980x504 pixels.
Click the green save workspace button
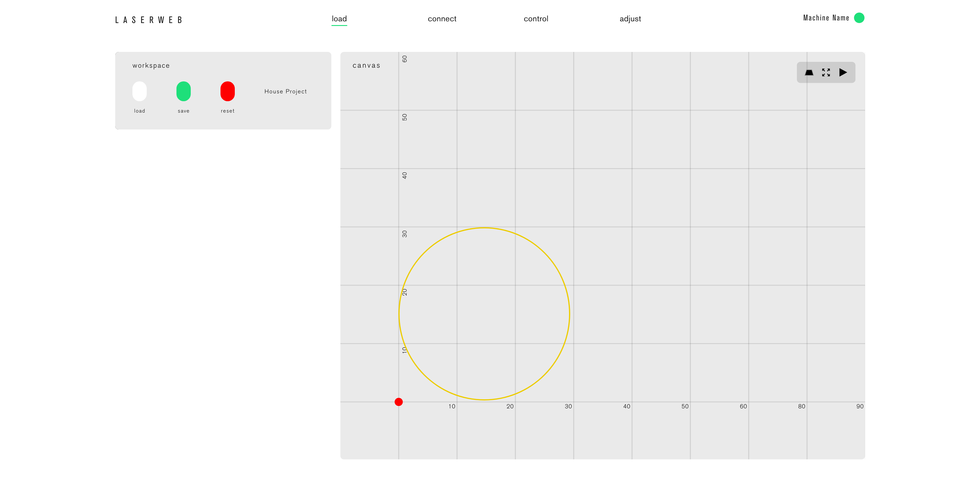click(x=183, y=91)
